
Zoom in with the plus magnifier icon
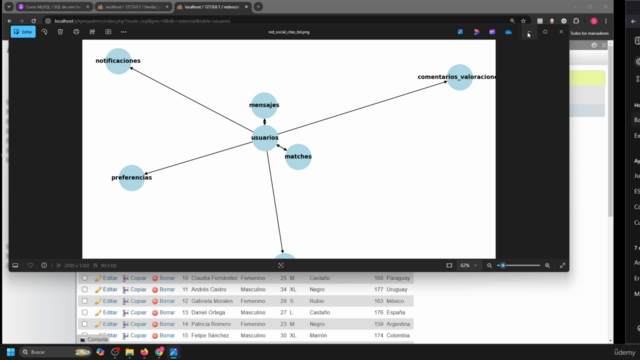pos(547,265)
